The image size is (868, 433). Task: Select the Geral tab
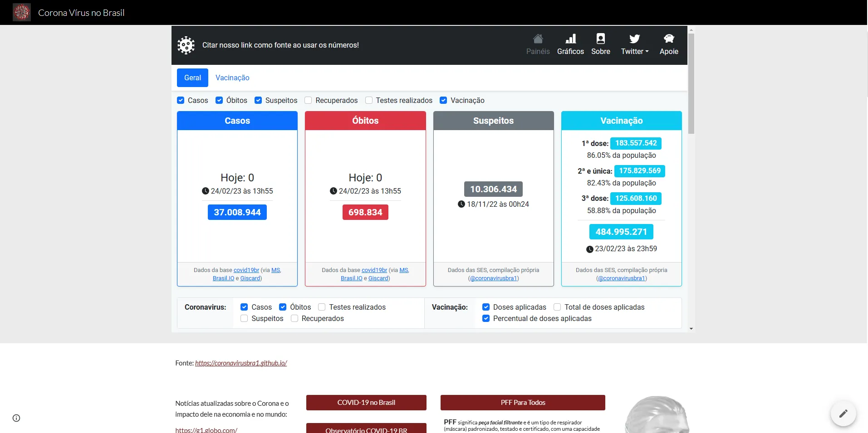[x=192, y=78]
